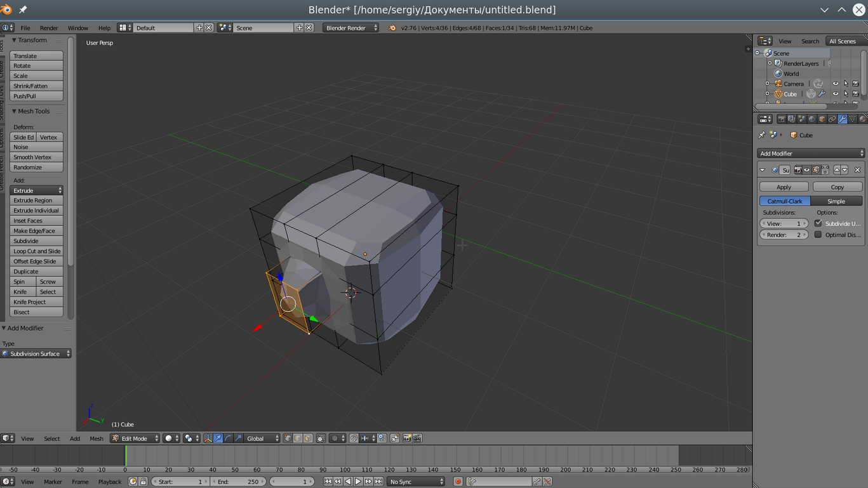Viewport: 868px width, 488px height.
Task: Click the OpenGL render animation clapperboard icon
Action: tap(417, 439)
